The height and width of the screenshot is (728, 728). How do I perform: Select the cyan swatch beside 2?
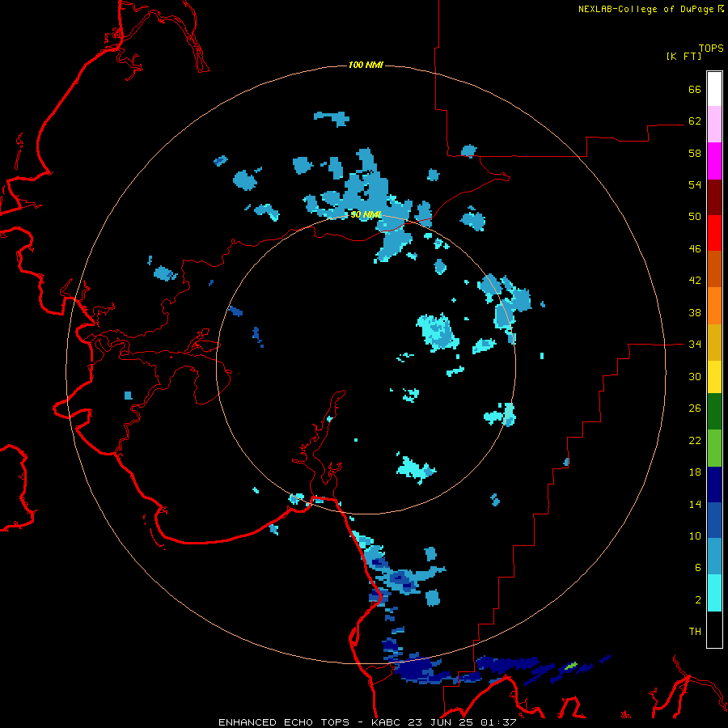[714, 593]
